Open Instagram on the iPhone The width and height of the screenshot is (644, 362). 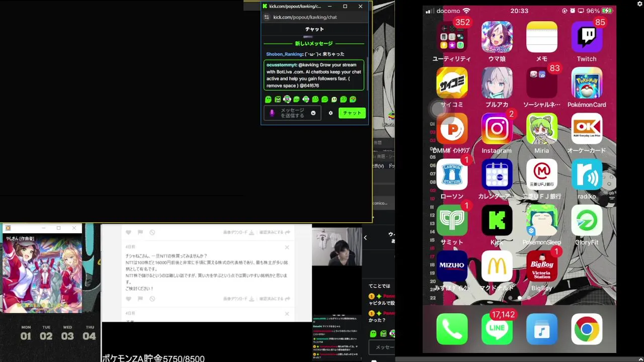[497, 129]
